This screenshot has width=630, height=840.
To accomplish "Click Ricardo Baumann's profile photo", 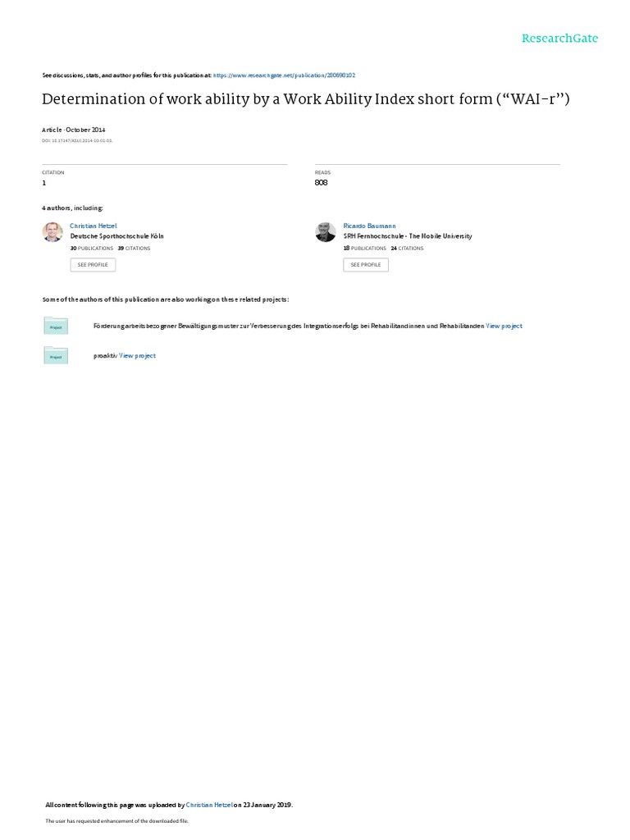I will pos(325,232).
